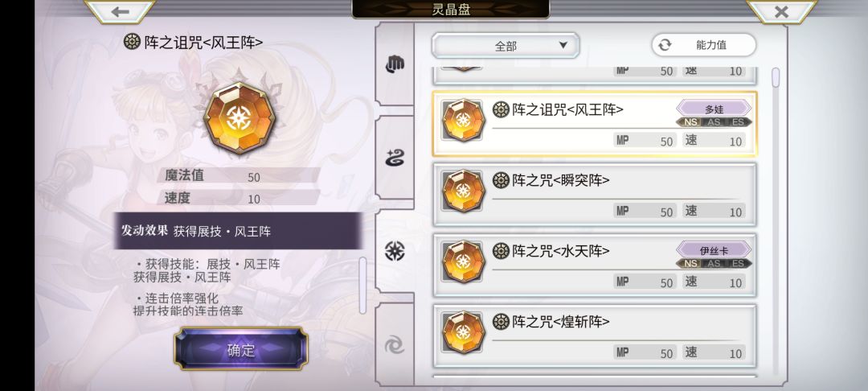The image size is (868, 391).
Task: Confirm with the 确定 button
Action: (x=241, y=349)
